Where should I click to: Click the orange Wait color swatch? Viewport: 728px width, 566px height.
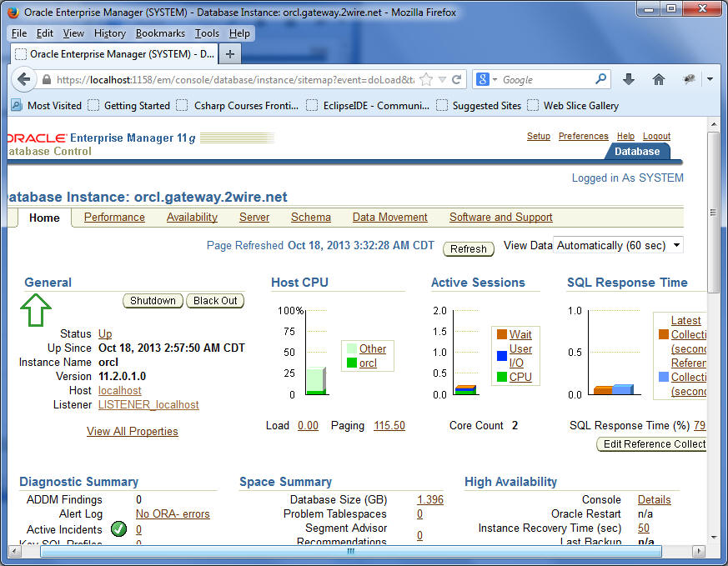coord(501,334)
